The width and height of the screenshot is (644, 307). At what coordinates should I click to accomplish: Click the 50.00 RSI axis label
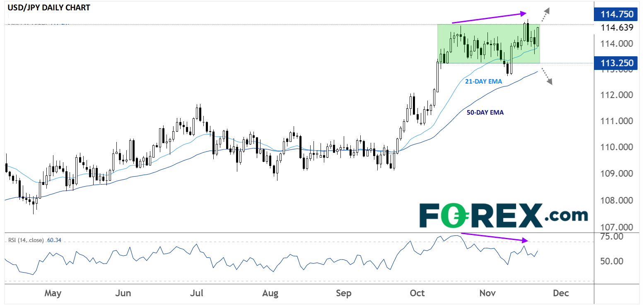tap(612, 261)
